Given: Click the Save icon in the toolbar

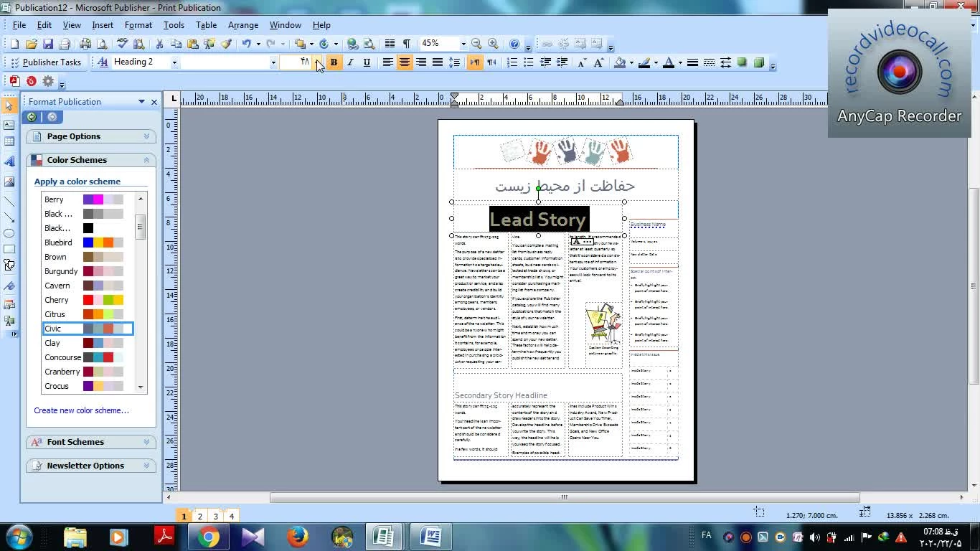Looking at the screenshot, I should click(x=47, y=44).
